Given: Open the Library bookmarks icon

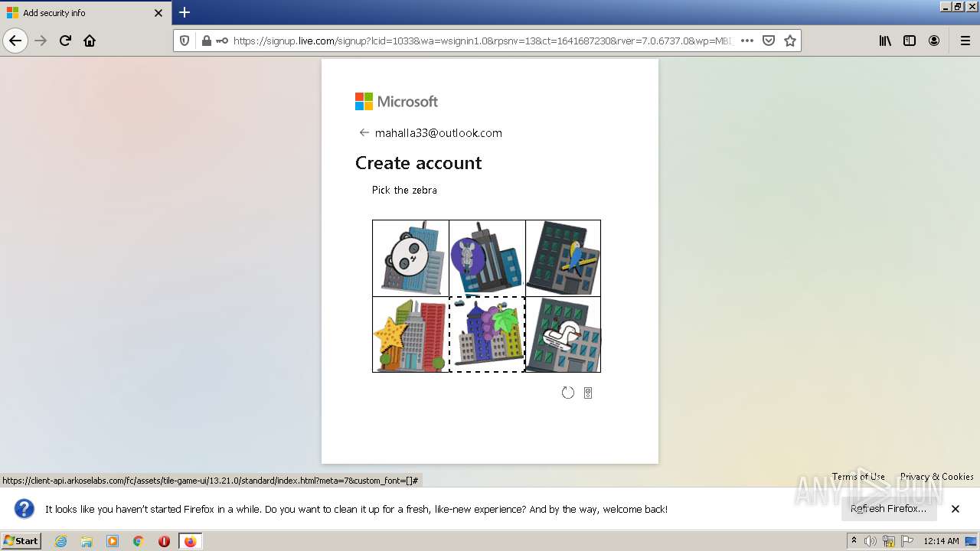Looking at the screenshot, I should tap(885, 41).
